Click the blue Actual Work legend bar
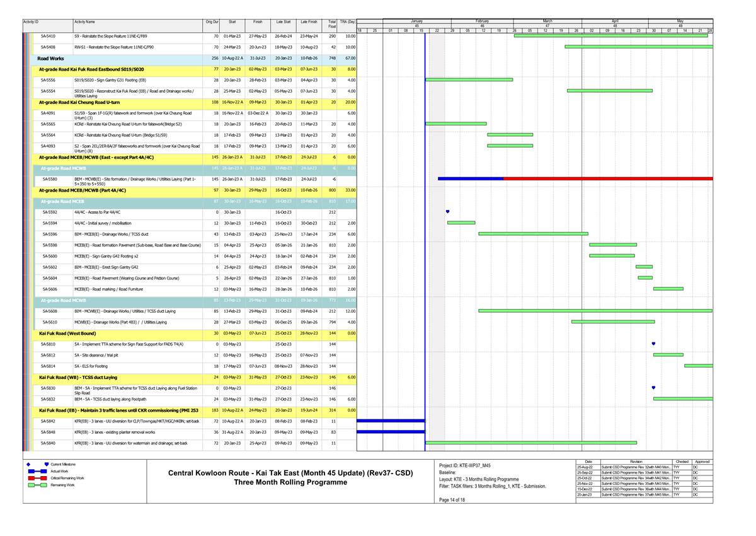Viewport: 756px width, 536px height. [37, 471]
